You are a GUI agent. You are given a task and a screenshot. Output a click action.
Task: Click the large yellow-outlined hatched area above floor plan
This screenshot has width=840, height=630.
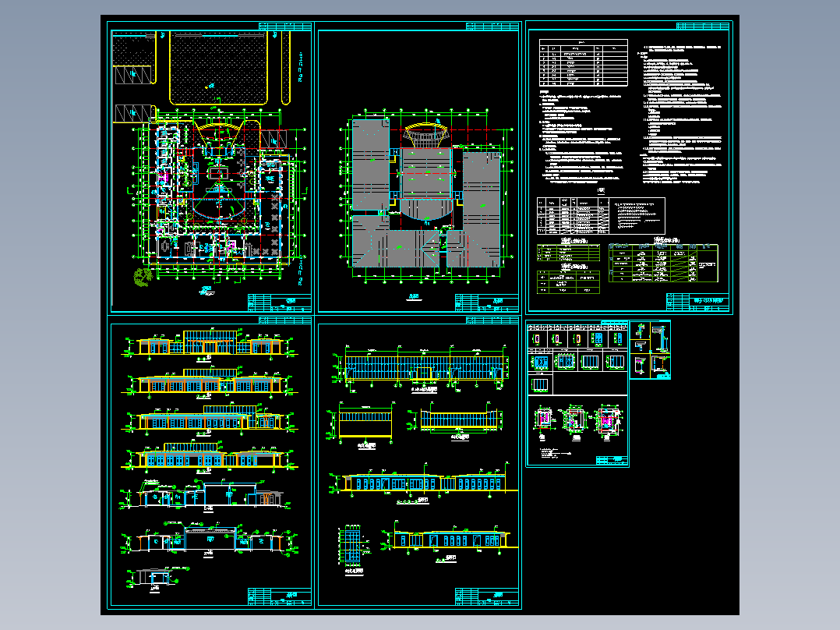tap(218, 68)
